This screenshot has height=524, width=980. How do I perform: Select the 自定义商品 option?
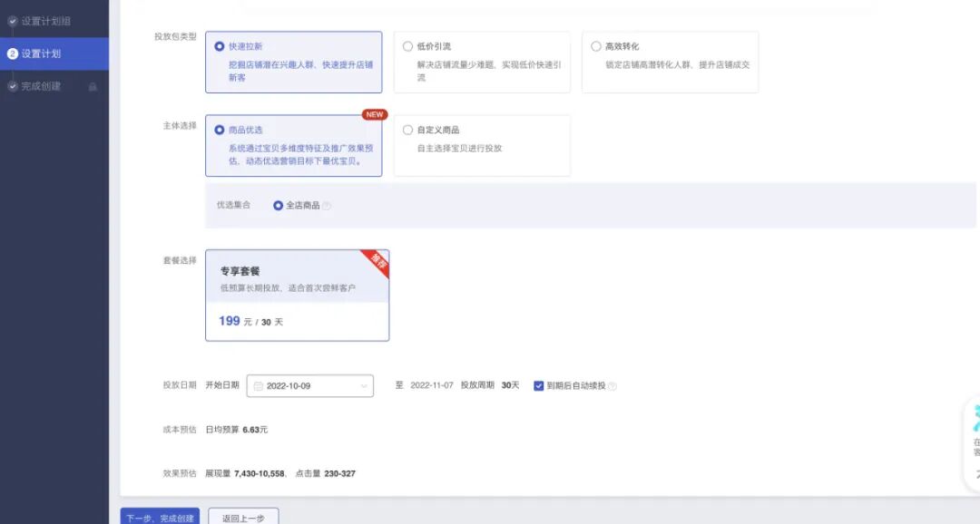(x=407, y=129)
